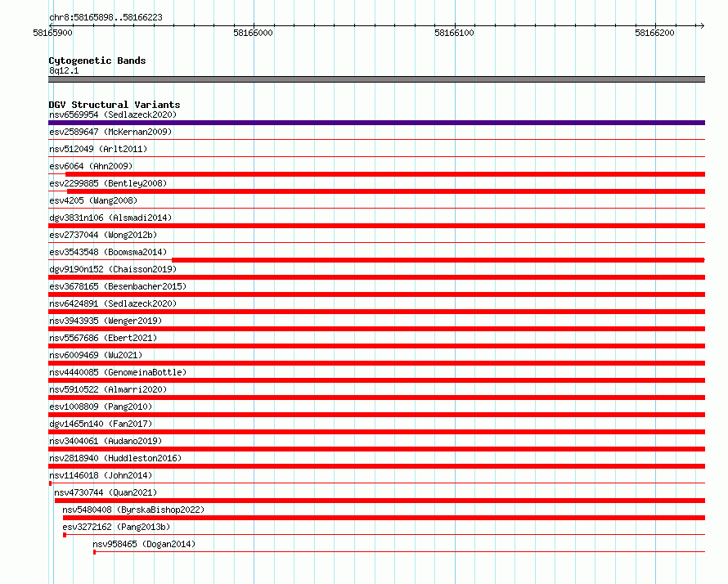The width and height of the screenshot is (728, 584).
Task: Click the red bar for nsv4730744
Action: pyautogui.click(x=380, y=501)
